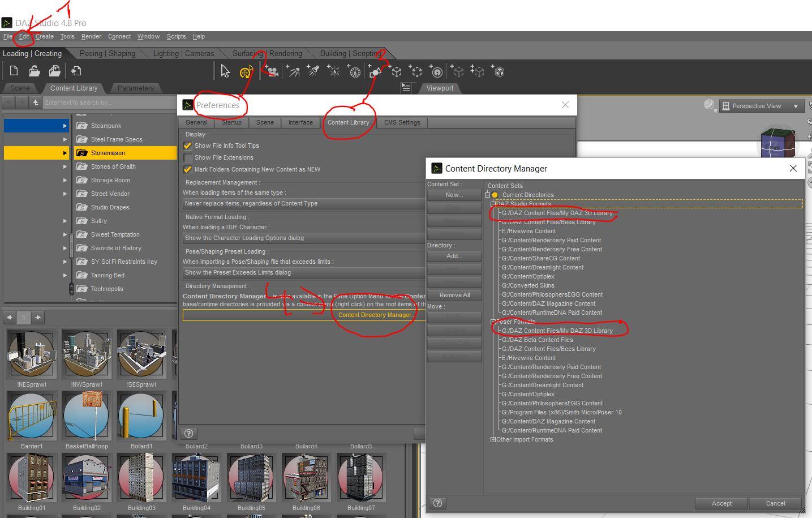Open the Character Loading Options dropdown
812x518 pixels.
pyautogui.click(x=304, y=238)
